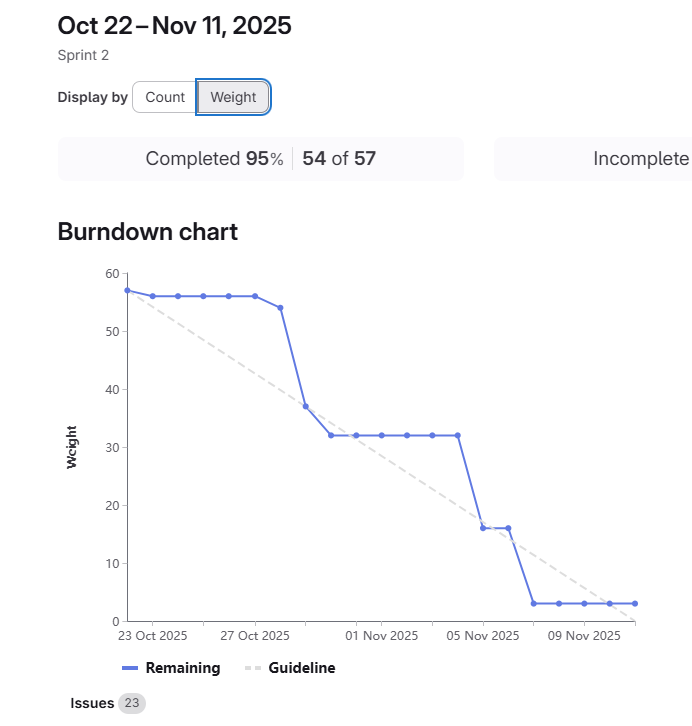Click the Burndown chart heading
Viewport: 692px width, 726px height.
tap(148, 232)
